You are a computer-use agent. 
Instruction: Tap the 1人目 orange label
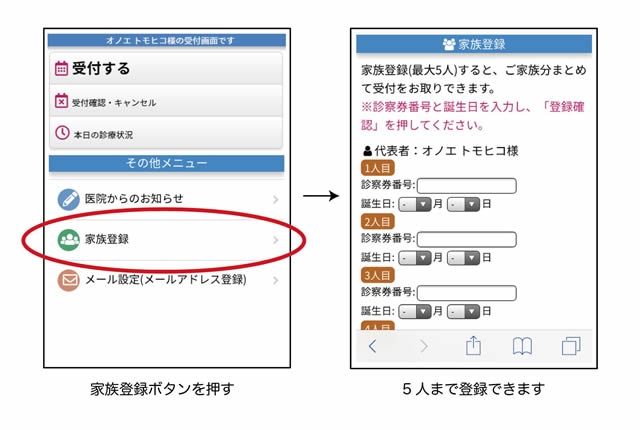click(378, 168)
